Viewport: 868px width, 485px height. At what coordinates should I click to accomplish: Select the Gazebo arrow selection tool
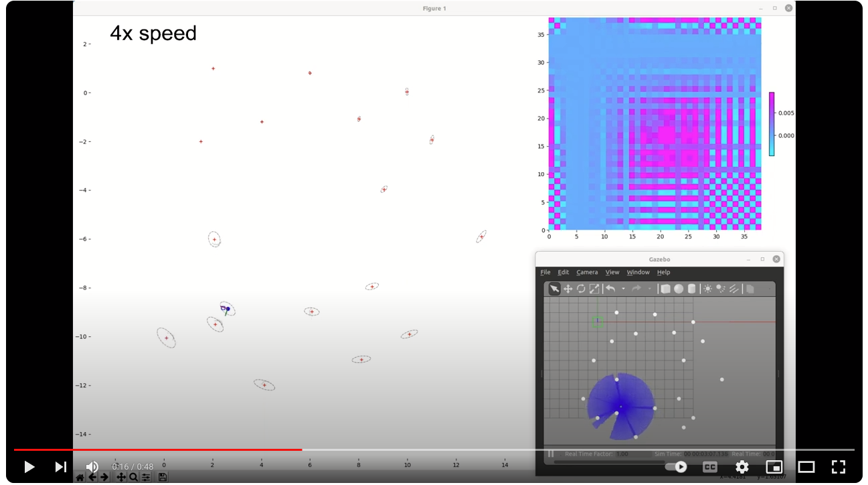coord(555,289)
